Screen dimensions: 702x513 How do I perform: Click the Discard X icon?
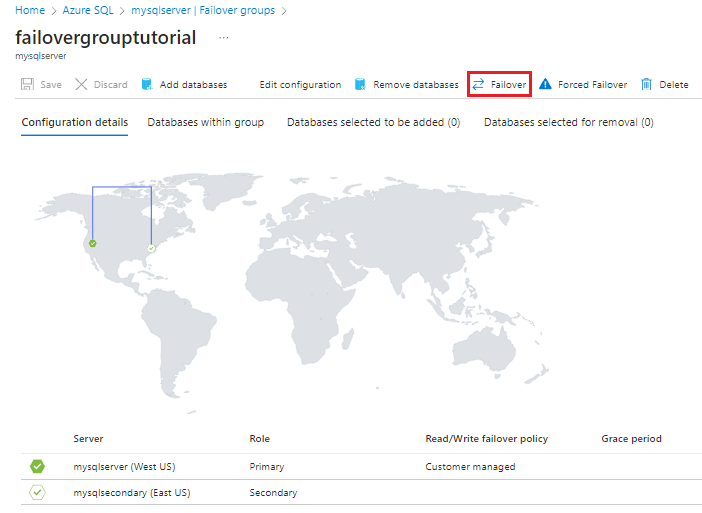pos(81,85)
